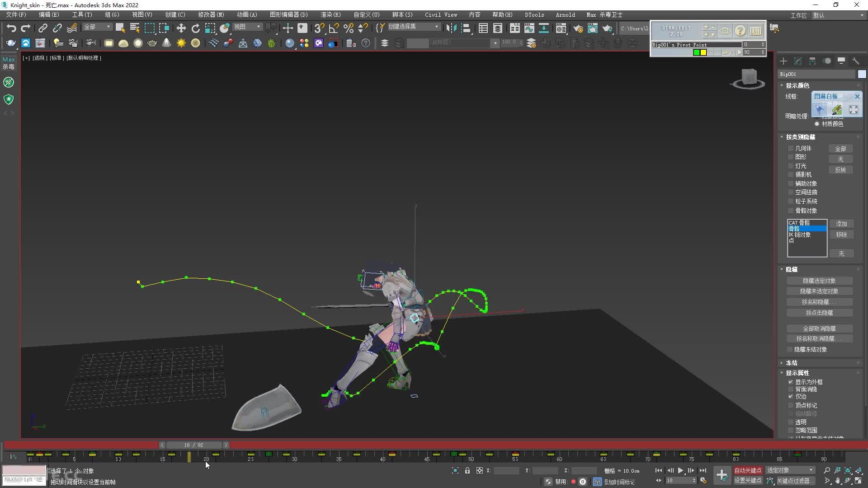Open the 视图 reference coordinate dropdown
Image resolution: width=868 pixels, height=488 pixels.
247,27
